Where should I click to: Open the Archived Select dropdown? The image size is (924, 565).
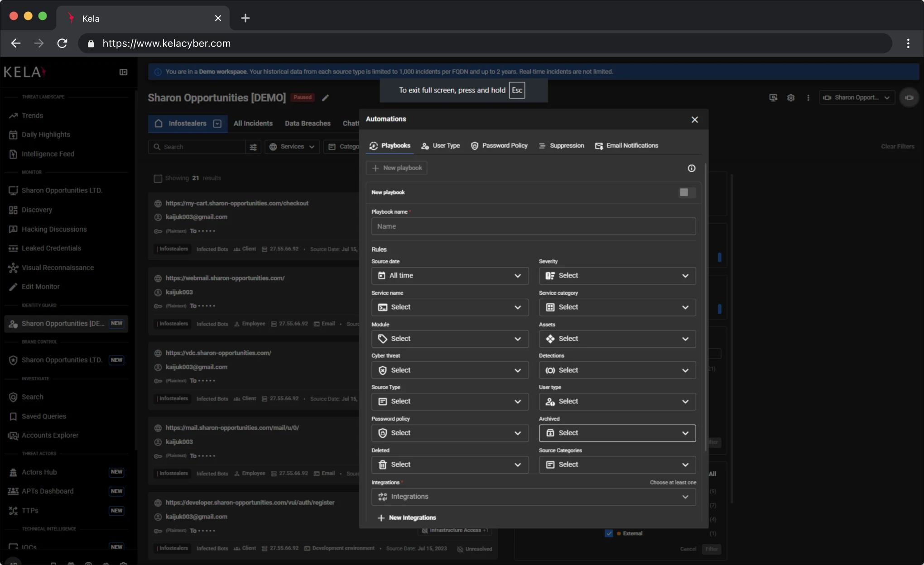click(x=617, y=433)
